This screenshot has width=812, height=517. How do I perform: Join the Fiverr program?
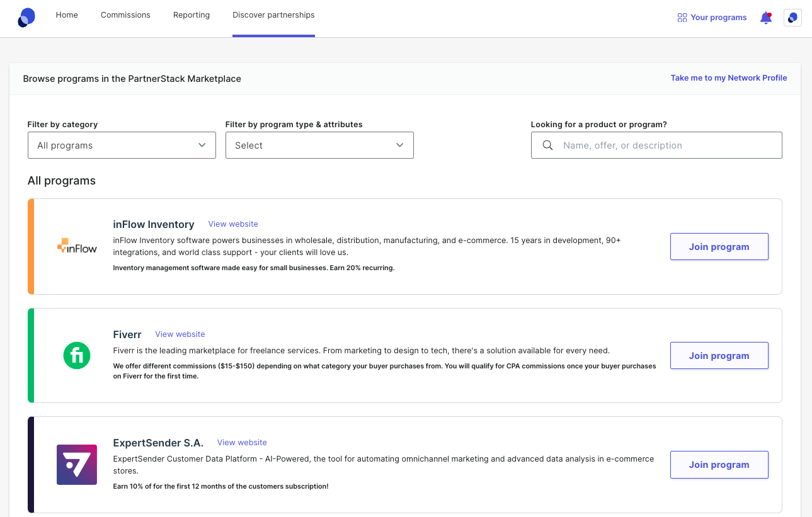[x=719, y=356]
